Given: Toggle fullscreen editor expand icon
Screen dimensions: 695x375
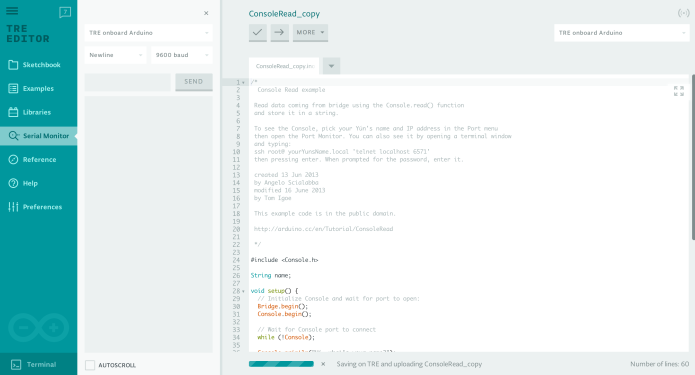Looking at the screenshot, I should tap(679, 91).
